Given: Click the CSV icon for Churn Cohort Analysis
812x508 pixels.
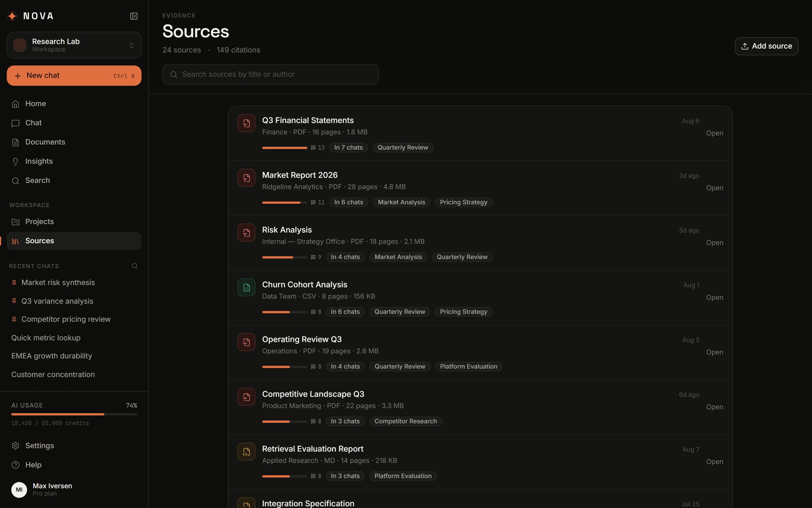Looking at the screenshot, I should (x=246, y=287).
